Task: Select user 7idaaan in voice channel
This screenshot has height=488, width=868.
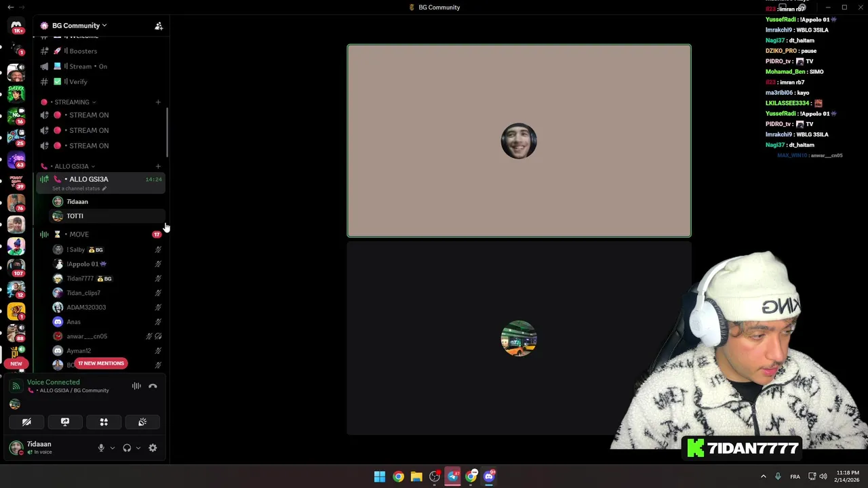Action: (107, 201)
